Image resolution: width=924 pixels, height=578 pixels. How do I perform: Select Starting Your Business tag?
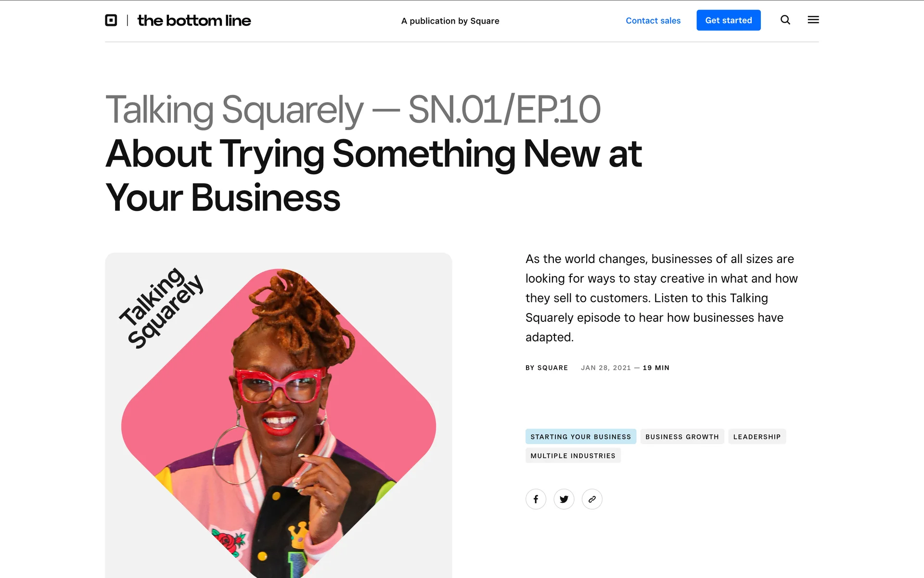(x=581, y=436)
